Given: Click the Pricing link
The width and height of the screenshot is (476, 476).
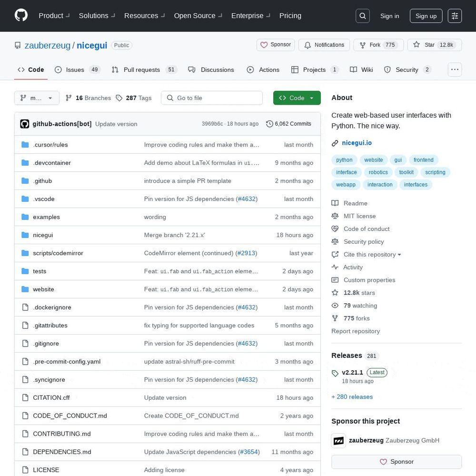Looking at the screenshot, I should pyautogui.click(x=290, y=16).
